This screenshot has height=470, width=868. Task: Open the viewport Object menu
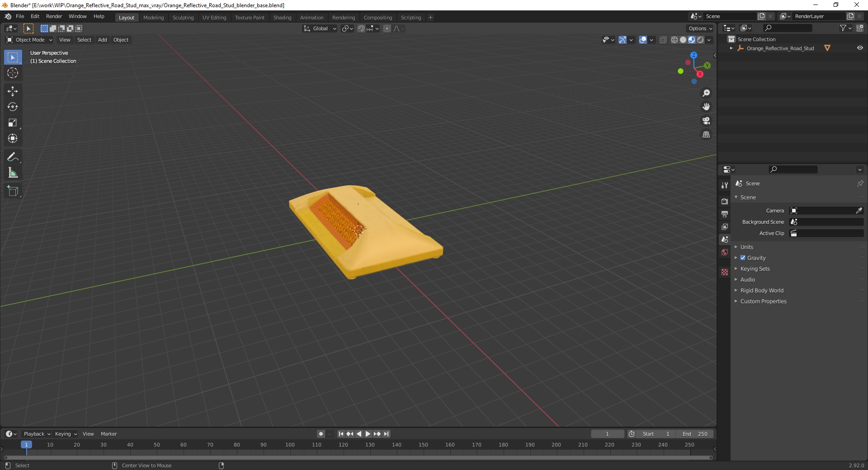121,40
